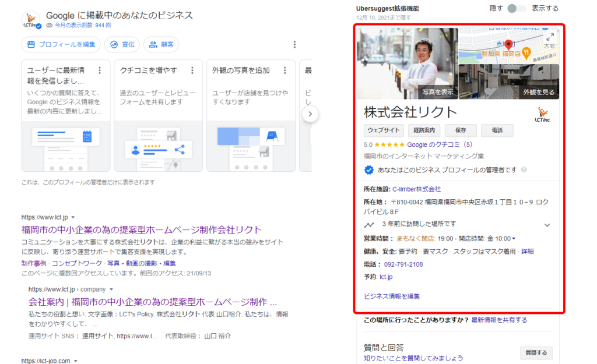Open the three-dot menu beside 顧客 button
This screenshot has height=364, width=597.
coord(294,44)
